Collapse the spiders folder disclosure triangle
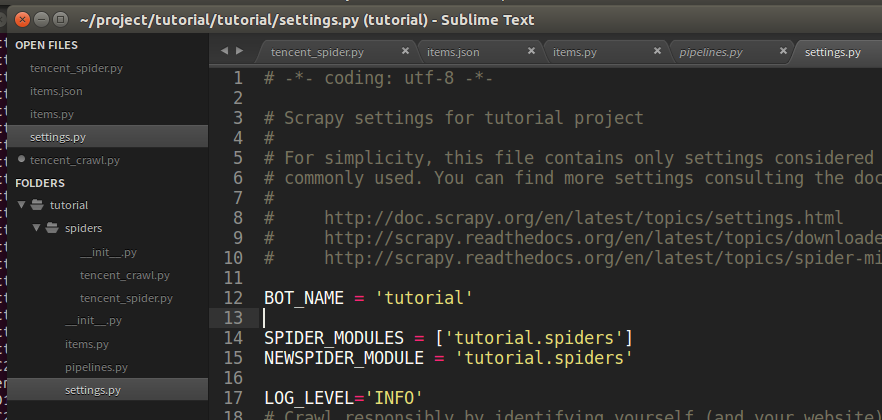The height and width of the screenshot is (420, 882). pyautogui.click(x=36, y=228)
